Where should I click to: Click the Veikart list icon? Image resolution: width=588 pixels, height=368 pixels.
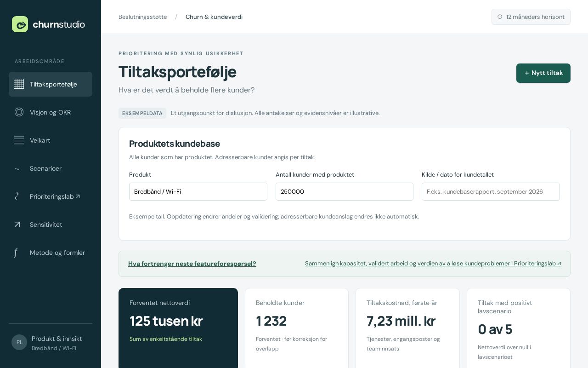click(x=19, y=140)
